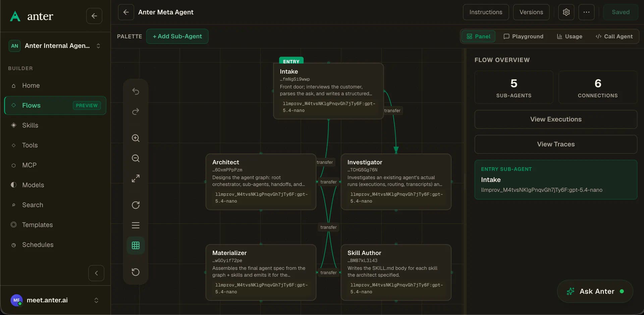Collapse sidebar with bottom chevron button

(x=96, y=273)
